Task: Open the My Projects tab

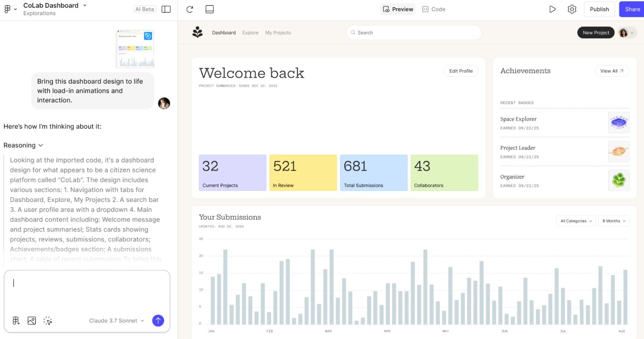Action: [x=278, y=33]
